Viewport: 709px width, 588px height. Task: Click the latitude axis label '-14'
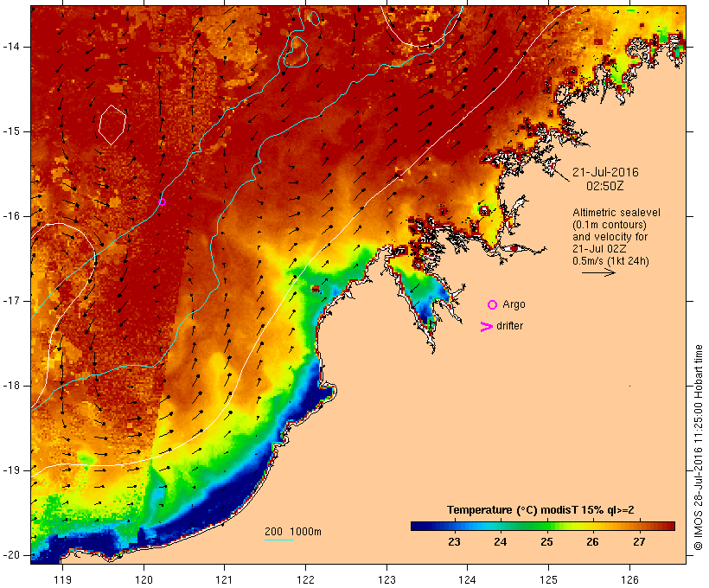(x=11, y=47)
